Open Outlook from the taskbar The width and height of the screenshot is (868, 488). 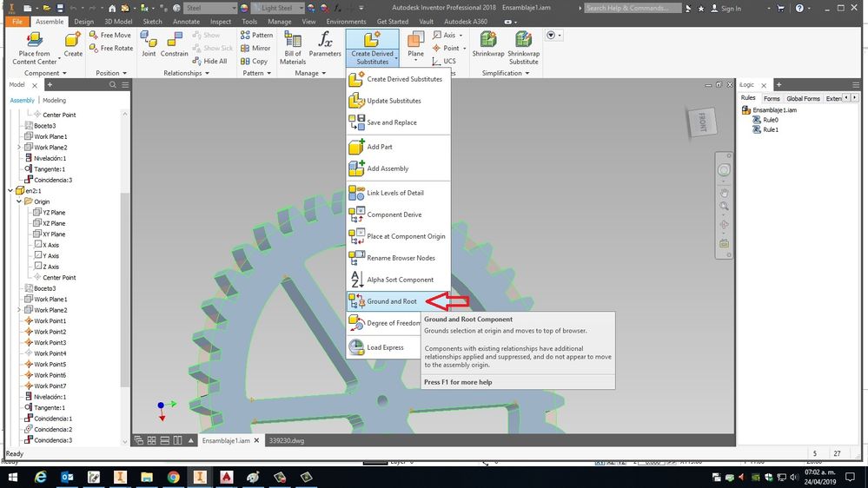[x=67, y=477]
